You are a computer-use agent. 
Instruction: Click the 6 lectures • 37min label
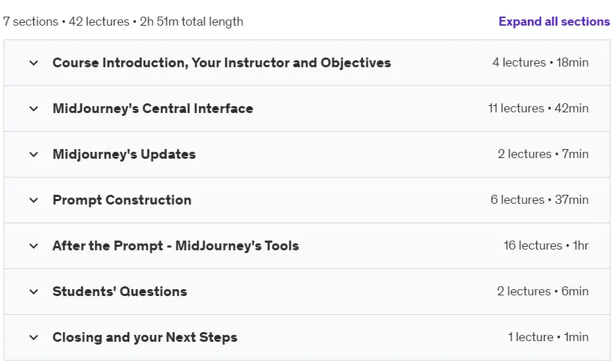[540, 200]
